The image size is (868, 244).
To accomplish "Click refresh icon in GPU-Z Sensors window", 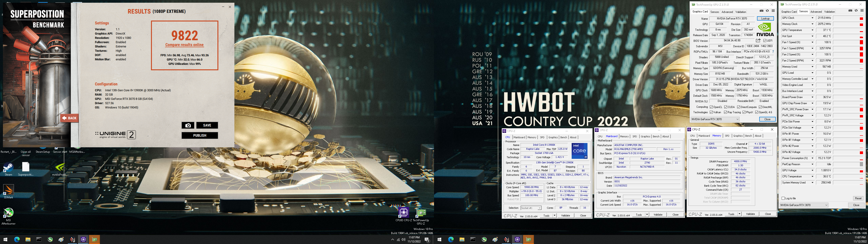I will (x=856, y=11).
